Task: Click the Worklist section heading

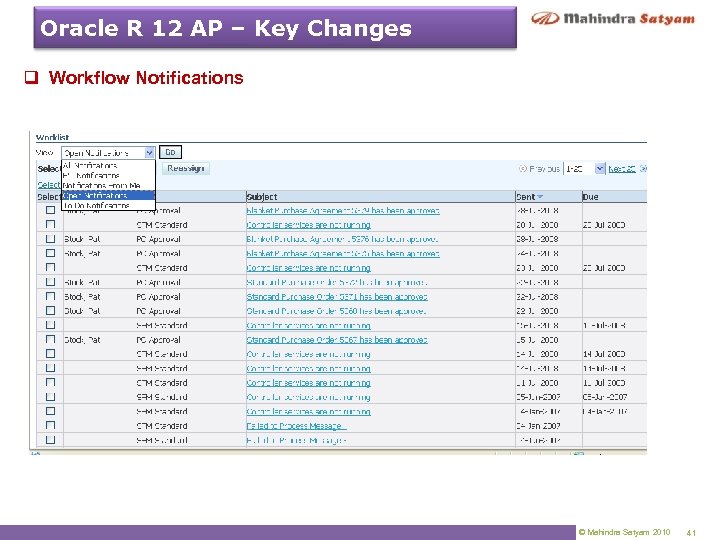Action: point(52,137)
